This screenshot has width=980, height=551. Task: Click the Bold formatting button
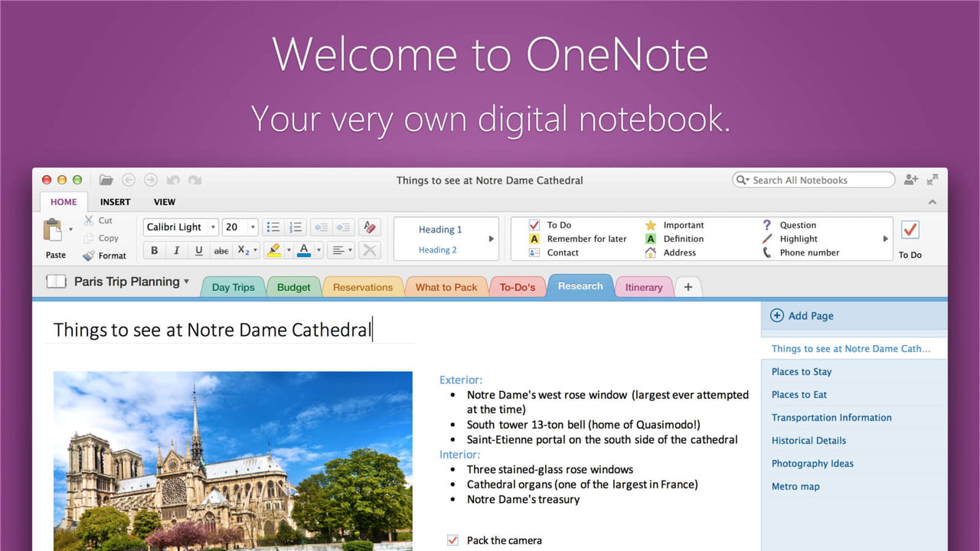pos(155,250)
